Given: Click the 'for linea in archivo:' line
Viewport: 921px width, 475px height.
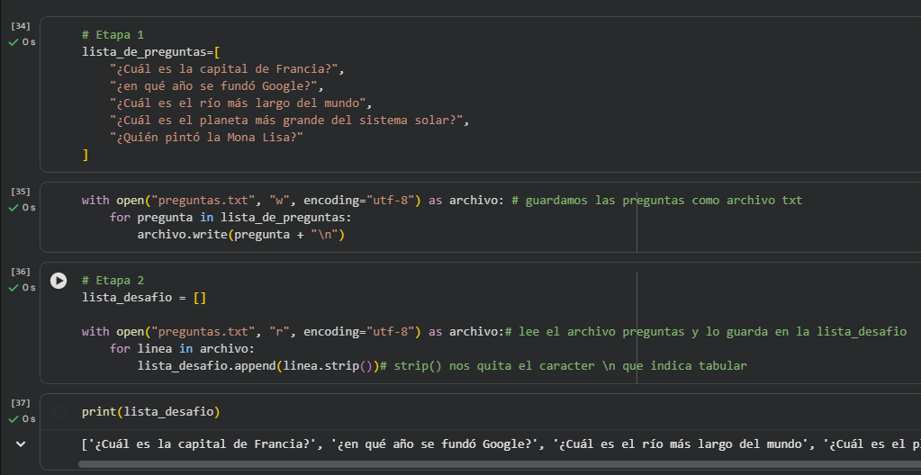Looking at the screenshot, I should 181,349.
